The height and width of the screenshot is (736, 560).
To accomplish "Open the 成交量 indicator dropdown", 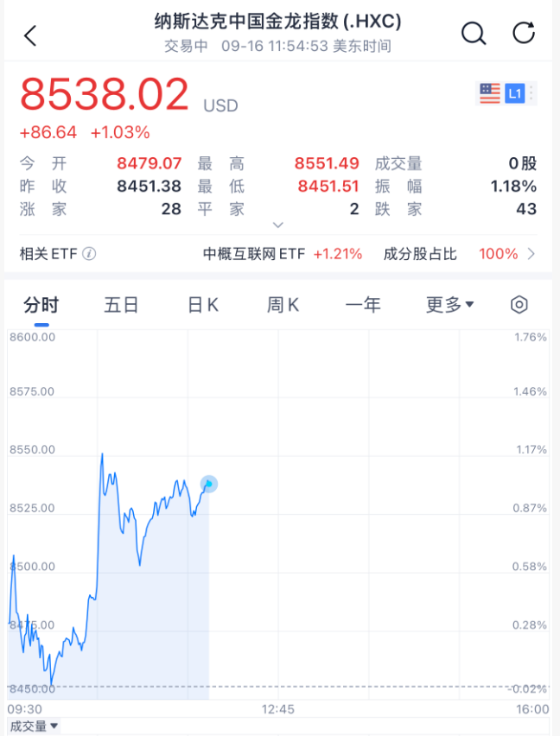I will 34,726.
